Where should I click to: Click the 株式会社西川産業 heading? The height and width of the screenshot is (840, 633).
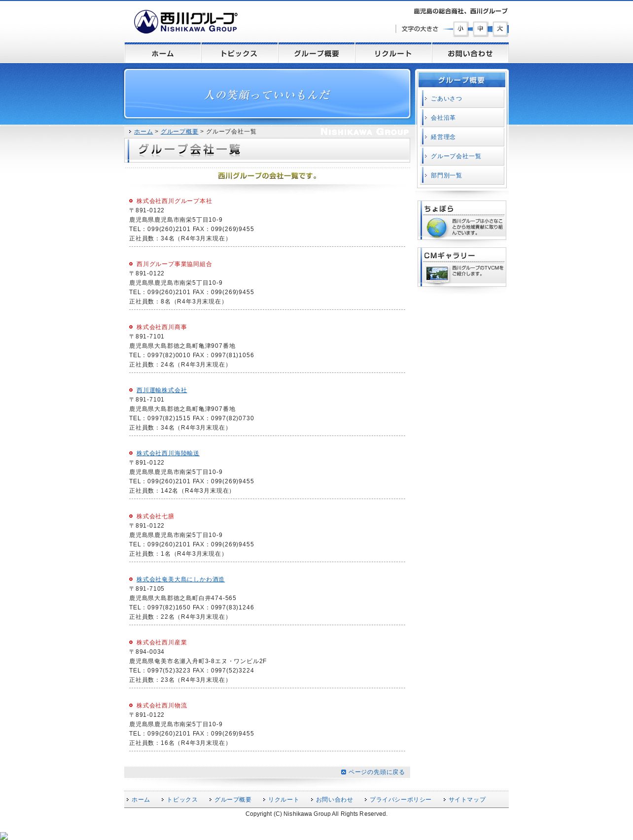pyautogui.click(x=162, y=642)
